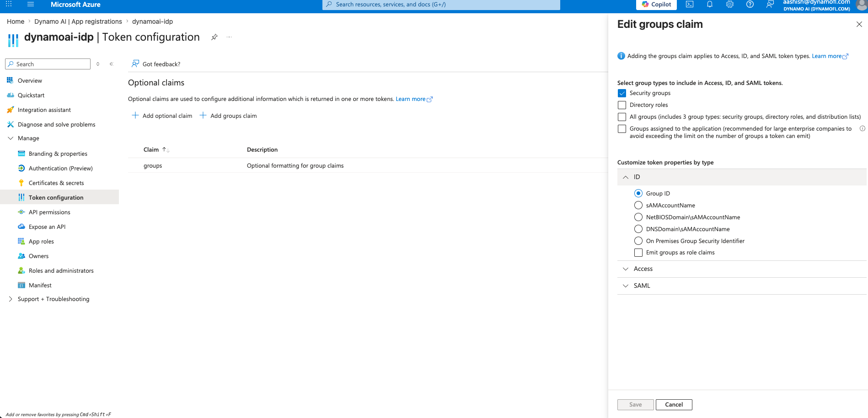Screen dimensions: 868x418
Task: Collapse the sidebar with the double chevron
Action: click(x=112, y=64)
